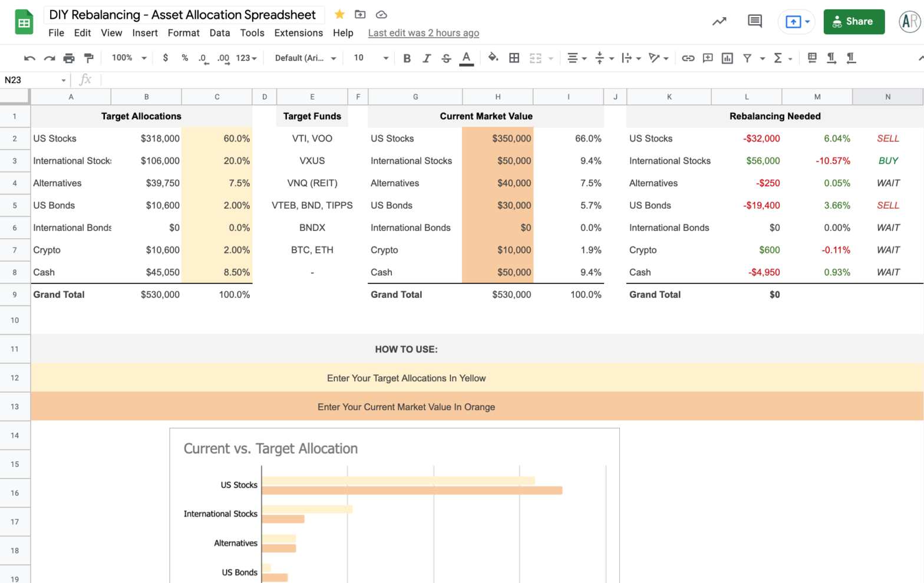
Task: Decrease decimal places
Action: tap(203, 58)
